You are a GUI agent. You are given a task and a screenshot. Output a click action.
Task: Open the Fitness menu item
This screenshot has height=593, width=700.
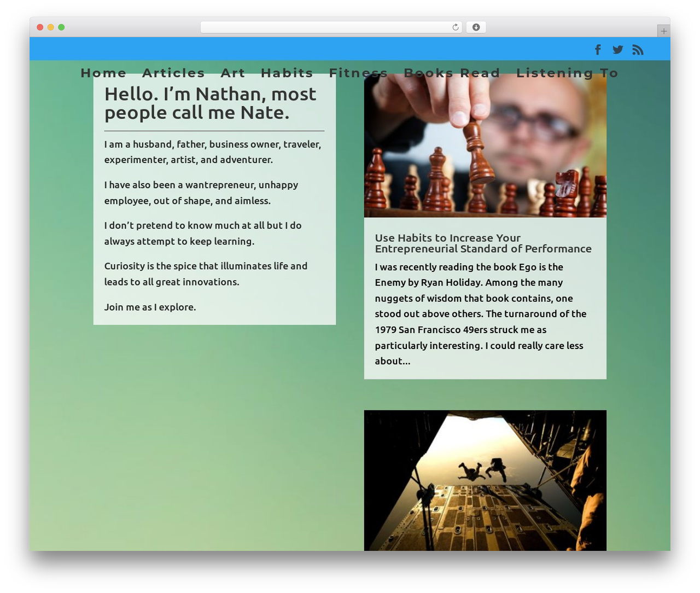click(358, 73)
